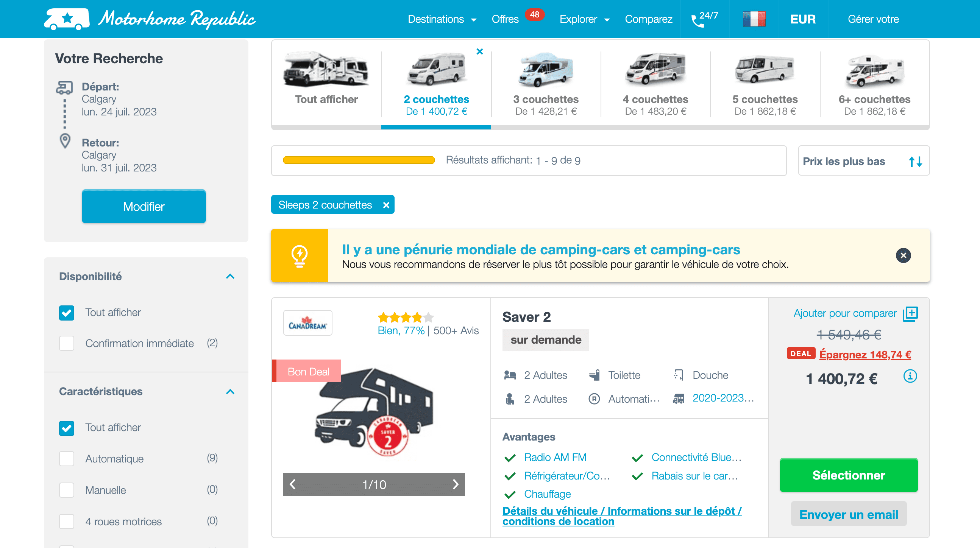980x548 pixels.
Task: Collapse the Disponibilité filter section
Action: 230,277
